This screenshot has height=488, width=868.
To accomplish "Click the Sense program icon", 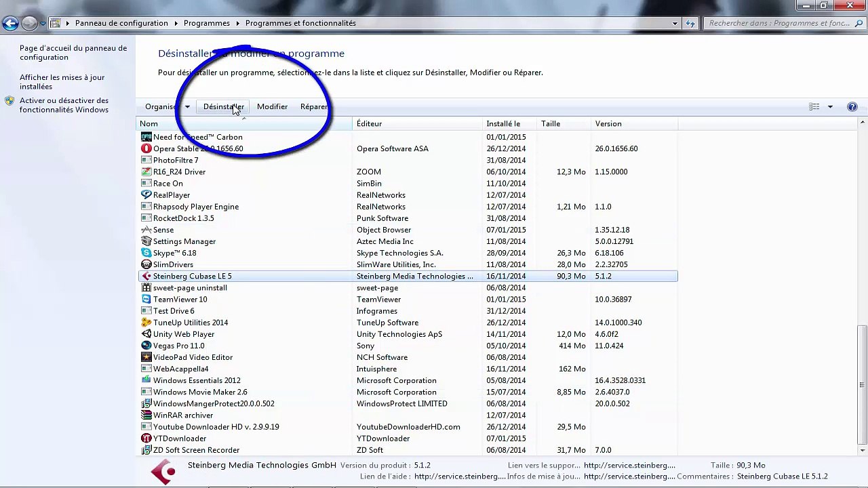I will pyautogui.click(x=146, y=230).
